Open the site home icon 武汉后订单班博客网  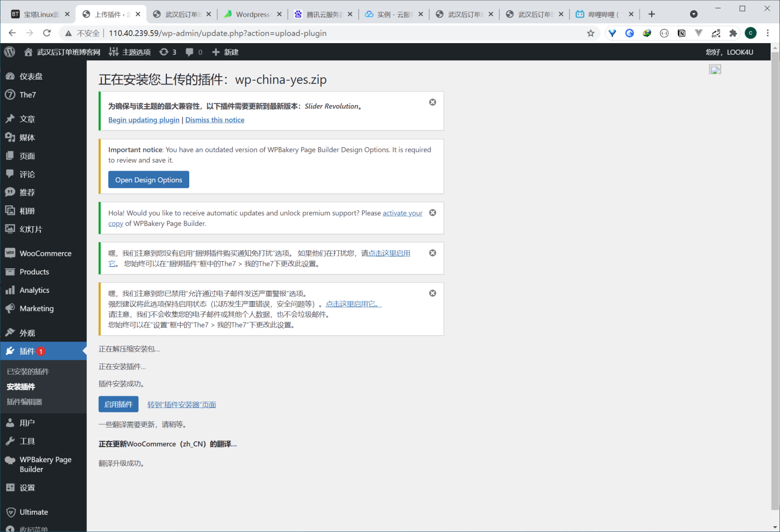click(x=62, y=52)
